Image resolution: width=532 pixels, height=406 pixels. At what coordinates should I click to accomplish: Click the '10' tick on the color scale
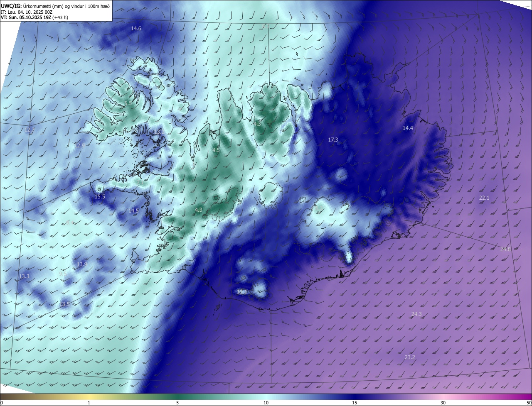[x=266, y=403]
